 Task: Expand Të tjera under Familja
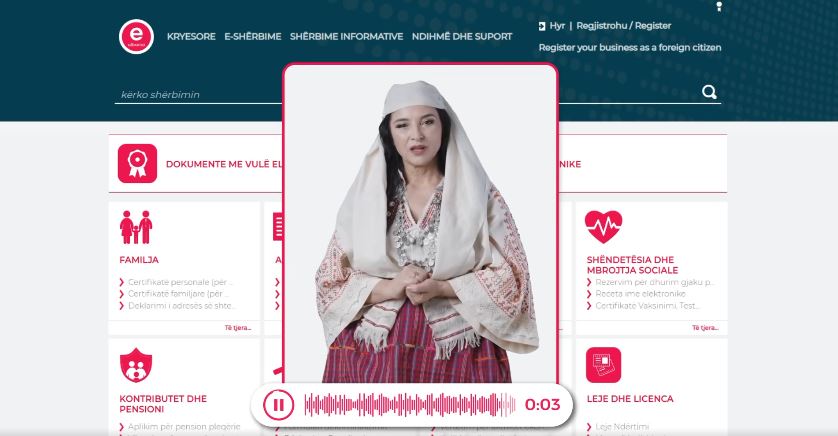point(238,328)
